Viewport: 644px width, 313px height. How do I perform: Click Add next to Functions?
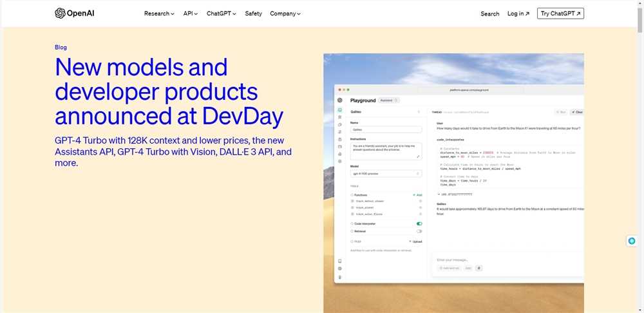[417, 195]
